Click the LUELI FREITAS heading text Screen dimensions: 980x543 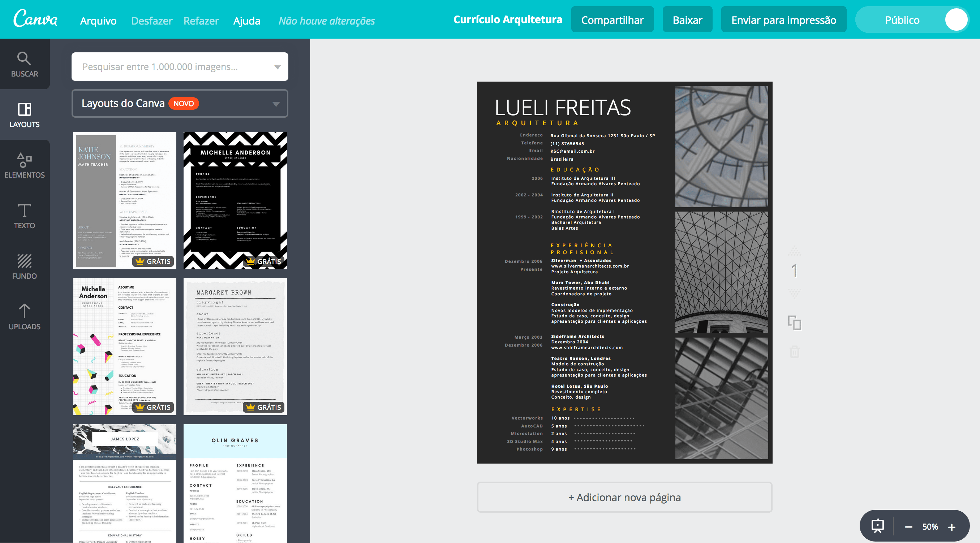563,108
